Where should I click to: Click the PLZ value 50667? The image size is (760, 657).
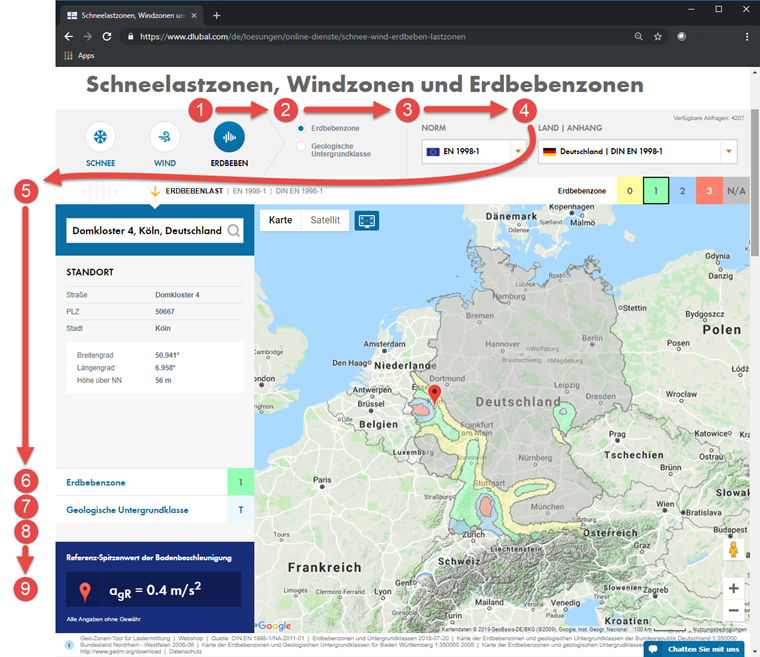coord(165,312)
